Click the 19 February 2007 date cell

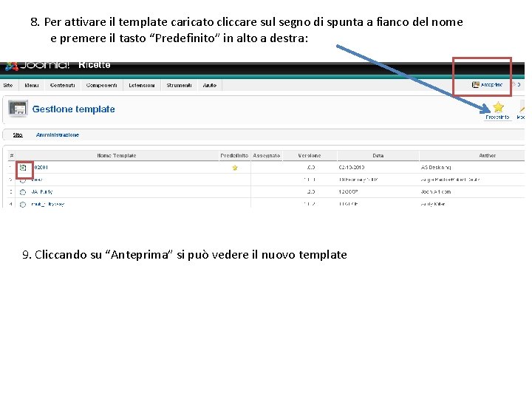(x=358, y=180)
